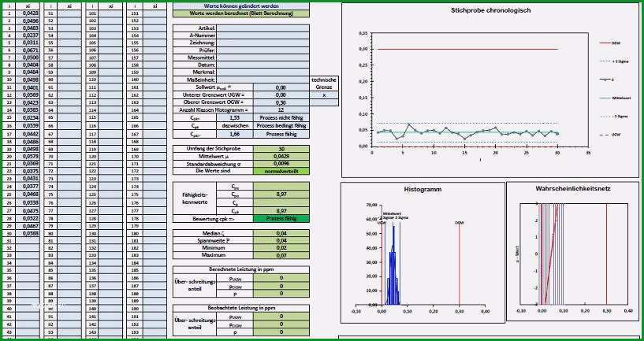Click the Prüfer input field
The image size is (644, 341).
pos(262,50)
